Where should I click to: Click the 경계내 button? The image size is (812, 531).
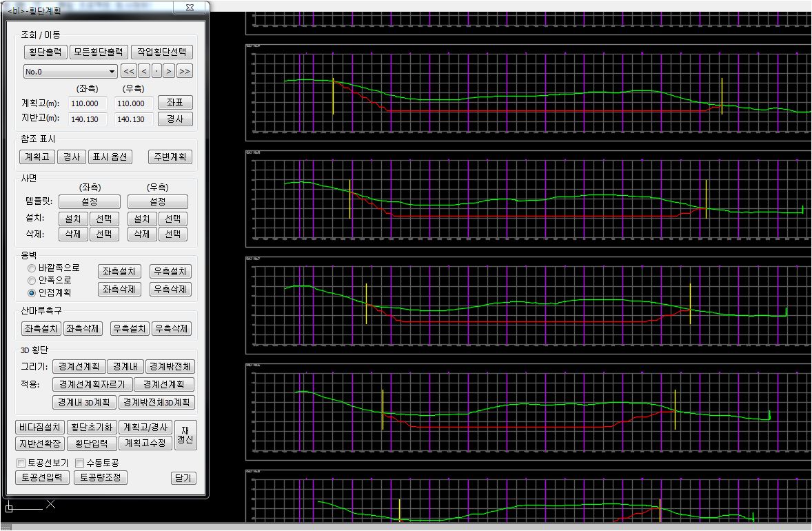(125, 367)
